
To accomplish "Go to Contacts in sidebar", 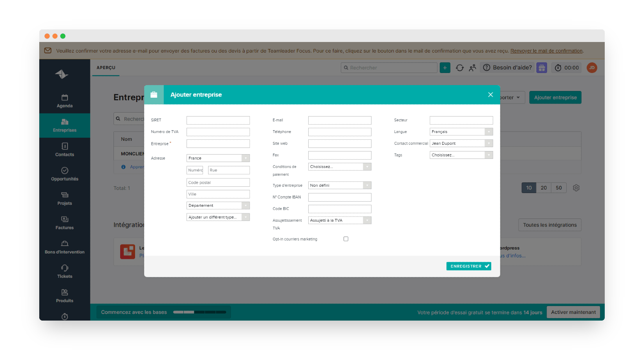I will click(x=64, y=150).
